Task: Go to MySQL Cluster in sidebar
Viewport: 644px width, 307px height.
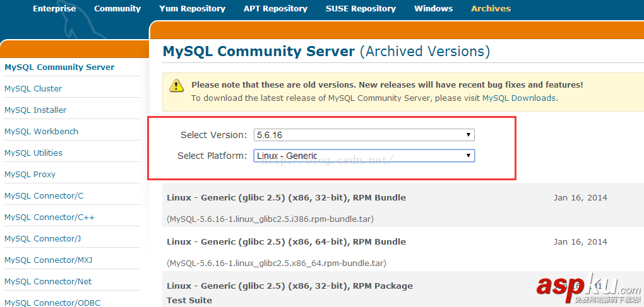Action: pyautogui.click(x=33, y=89)
